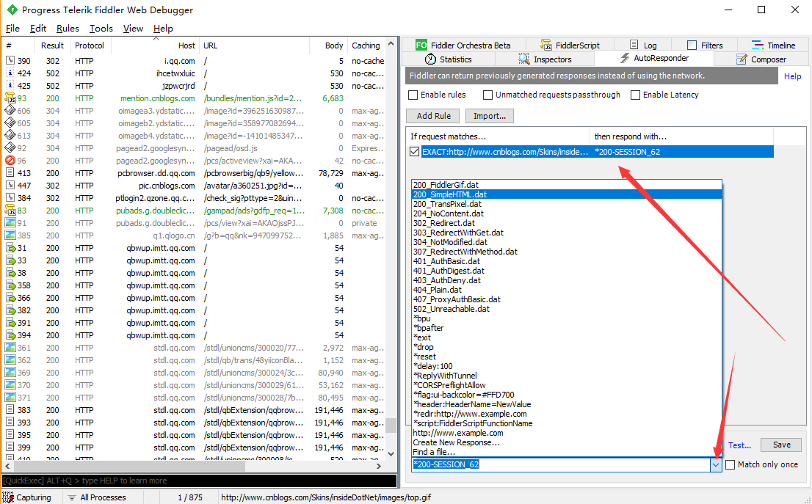Toggle the Match only once checkbox
The width and height of the screenshot is (812, 504).
tap(731, 464)
